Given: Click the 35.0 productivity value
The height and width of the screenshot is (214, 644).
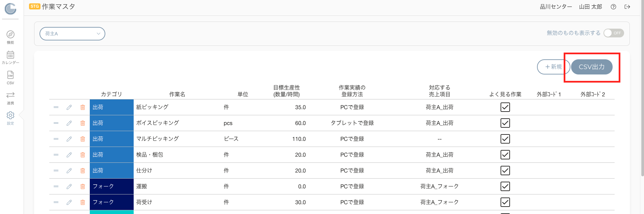Looking at the screenshot, I should [300, 107].
